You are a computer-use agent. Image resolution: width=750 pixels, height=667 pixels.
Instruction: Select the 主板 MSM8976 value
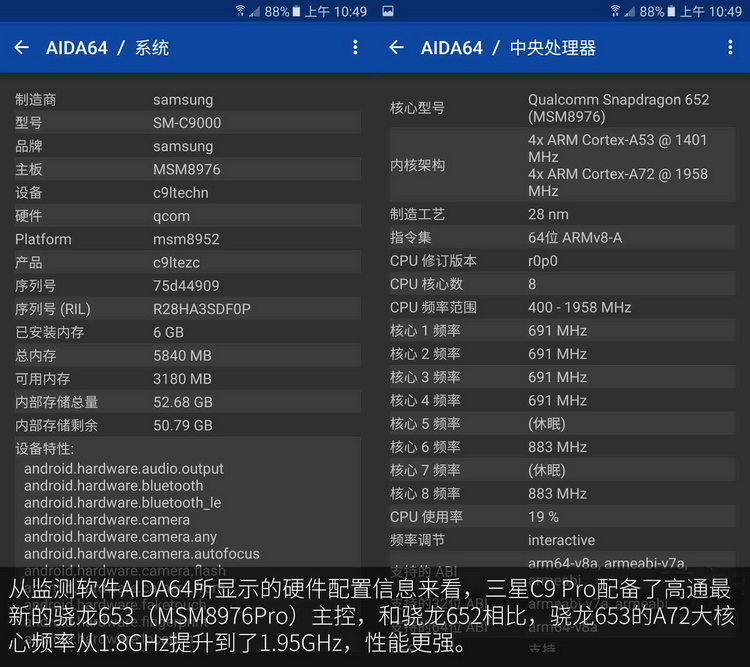(187, 169)
